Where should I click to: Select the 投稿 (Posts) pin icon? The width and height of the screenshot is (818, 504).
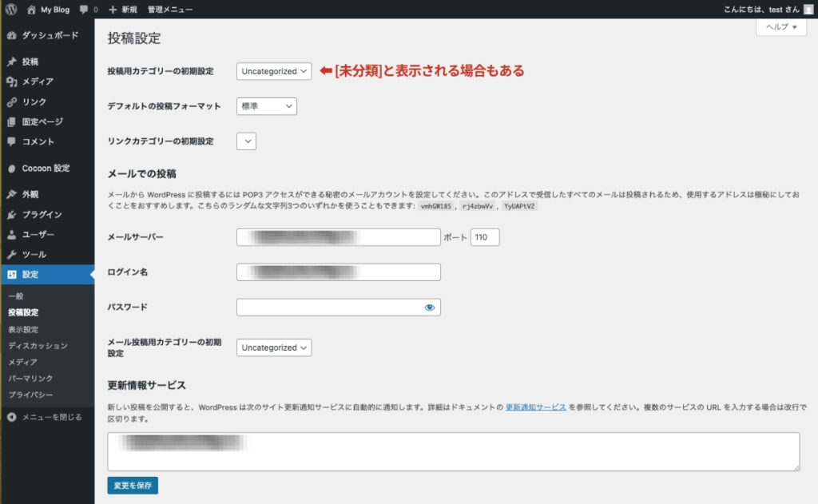pos(12,62)
